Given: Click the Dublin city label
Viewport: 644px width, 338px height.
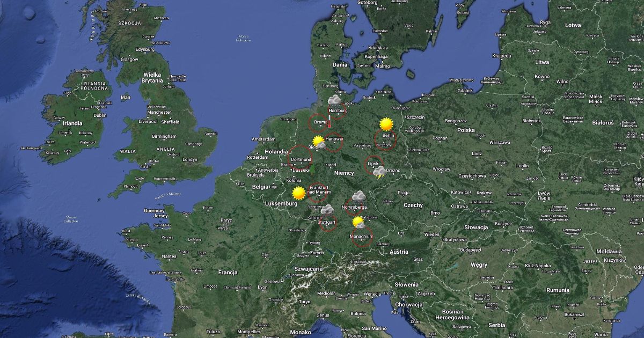Looking at the screenshot, I should (100, 115).
